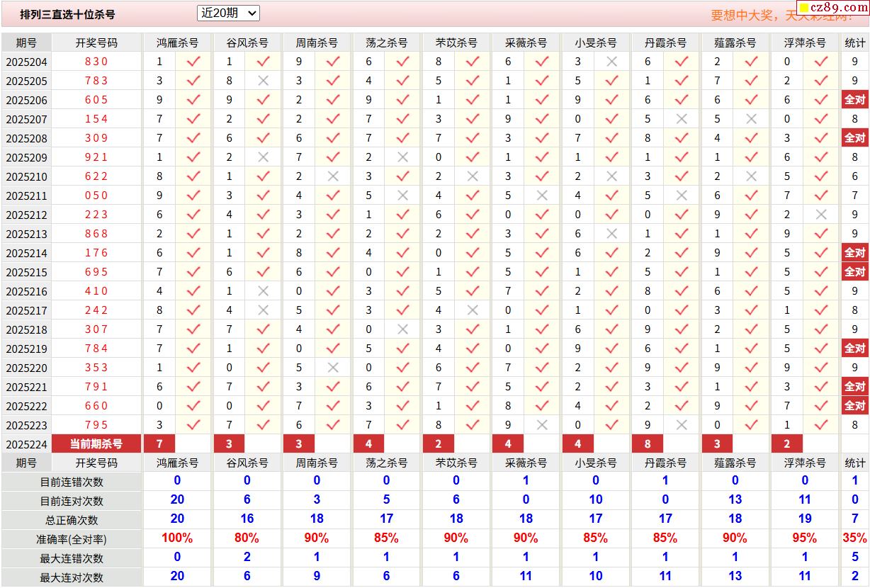Click period number 2025224

pyautogui.click(x=27, y=444)
